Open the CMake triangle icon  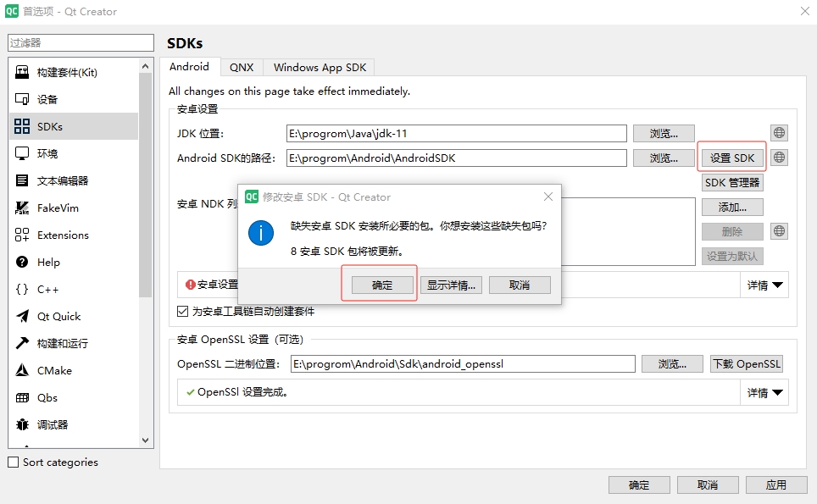coord(22,370)
